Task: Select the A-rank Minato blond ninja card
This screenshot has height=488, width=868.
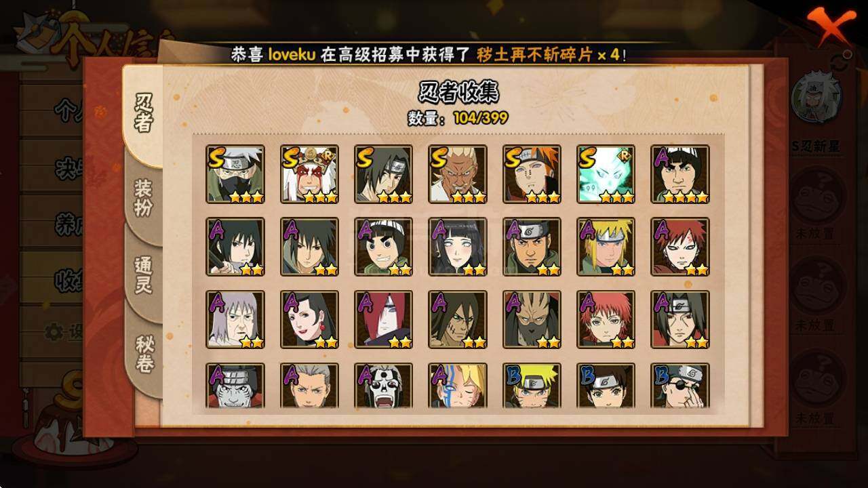Action: pos(606,247)
